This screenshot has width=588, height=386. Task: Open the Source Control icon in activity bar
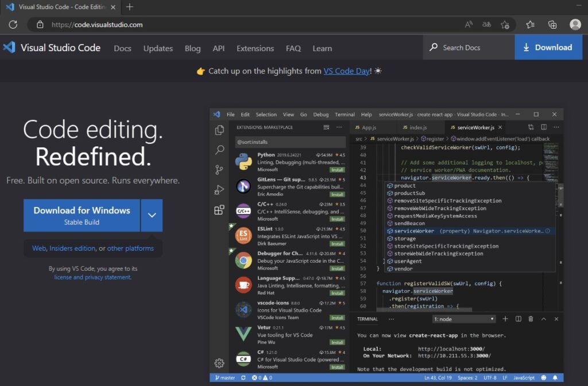pos(219,170)
